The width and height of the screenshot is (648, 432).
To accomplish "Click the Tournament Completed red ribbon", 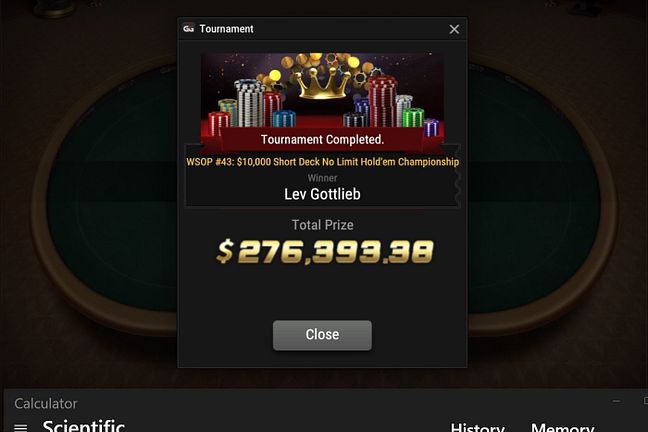I will [x=322, y=140].
